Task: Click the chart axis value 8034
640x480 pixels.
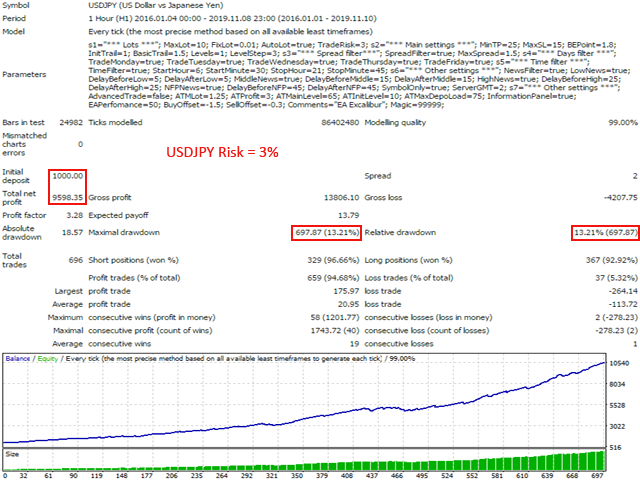Action: [617, 384]
